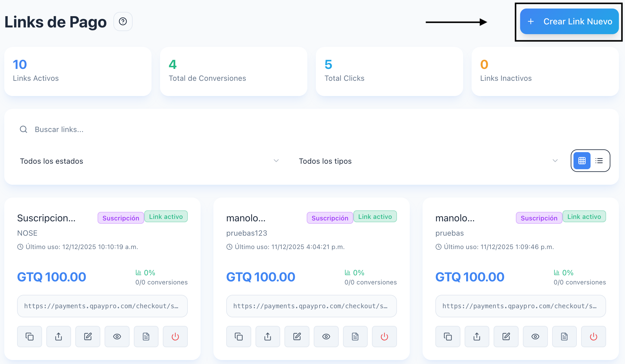This screenshot has height=364, width=625.
Task: Open the Todos los estados dropdown
Action: click(x=149, y=161)
